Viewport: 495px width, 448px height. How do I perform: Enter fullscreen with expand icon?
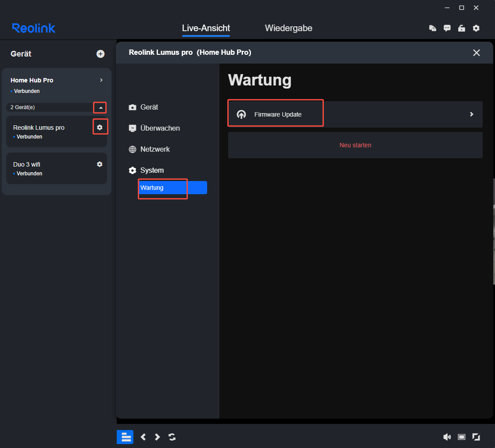click(x=476, y=437)
